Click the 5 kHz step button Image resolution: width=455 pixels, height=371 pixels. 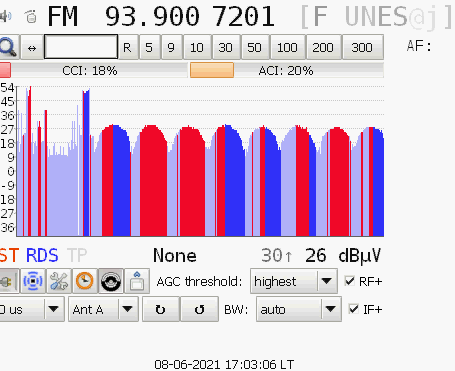(149, 48)
